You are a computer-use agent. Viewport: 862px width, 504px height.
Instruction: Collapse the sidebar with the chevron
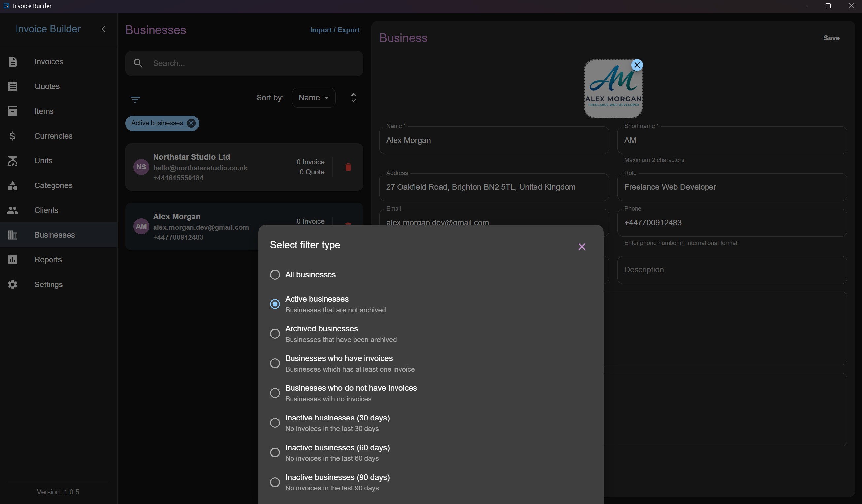coord(103,29)
